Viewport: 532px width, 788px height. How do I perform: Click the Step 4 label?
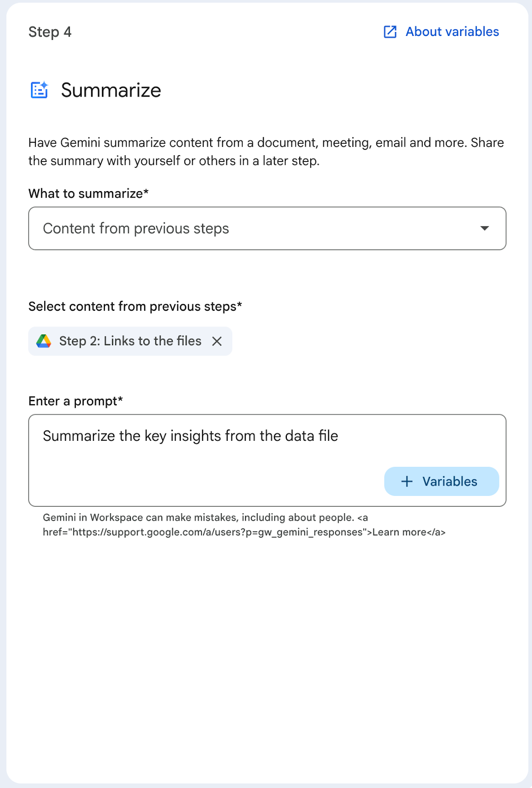pyautogui.click(x=50, y=32)
